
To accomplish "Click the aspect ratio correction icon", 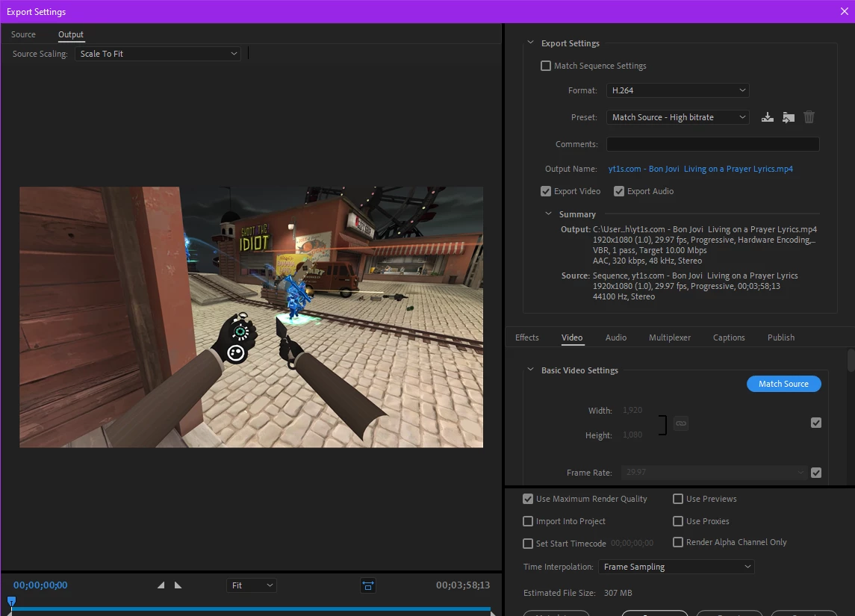I will pos(368,585).
